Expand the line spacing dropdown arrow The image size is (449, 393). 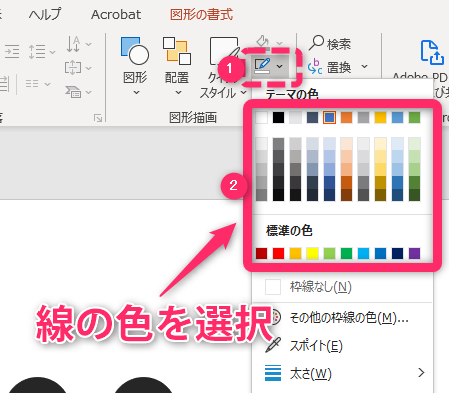(52, 52)
